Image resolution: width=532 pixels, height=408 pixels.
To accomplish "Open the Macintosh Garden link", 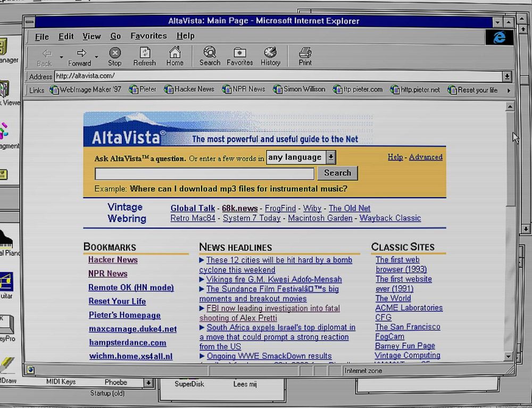I will (x=320, y=218).
